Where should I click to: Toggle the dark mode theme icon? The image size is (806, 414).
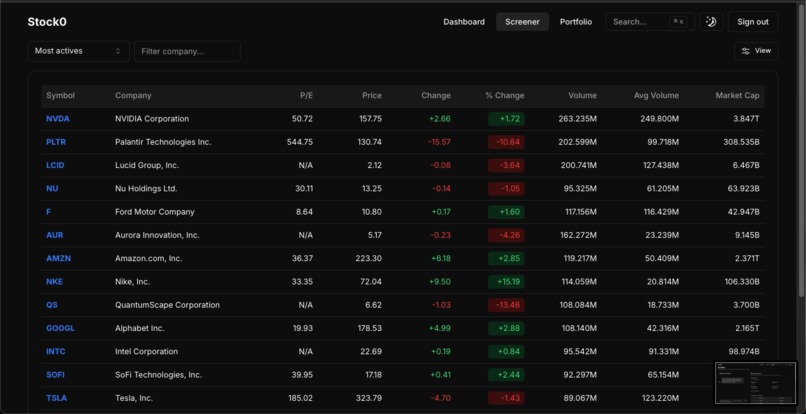click(x=711, y=22)
